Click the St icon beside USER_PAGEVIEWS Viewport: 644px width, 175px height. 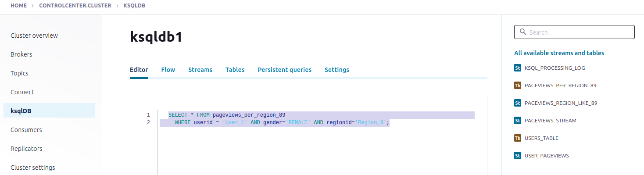tap(518, 156)
